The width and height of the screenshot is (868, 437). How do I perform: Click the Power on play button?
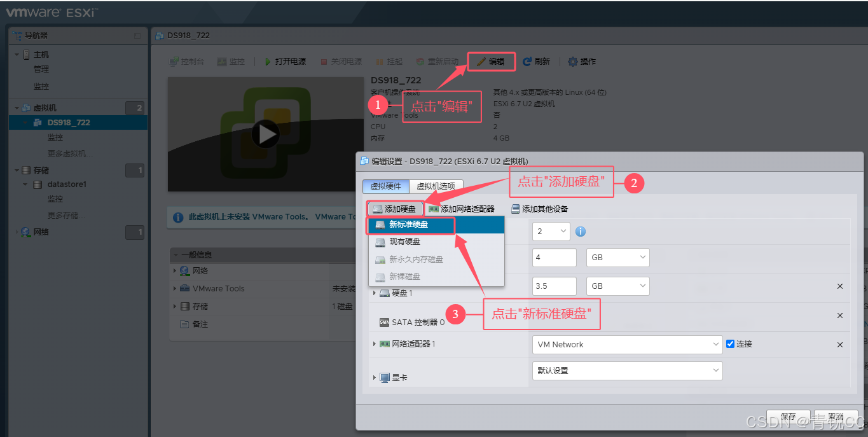[x=285, y=62]
